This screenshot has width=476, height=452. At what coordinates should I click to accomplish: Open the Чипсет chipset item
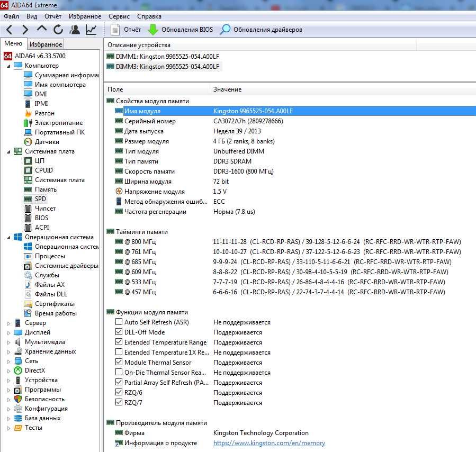point(45,209)
